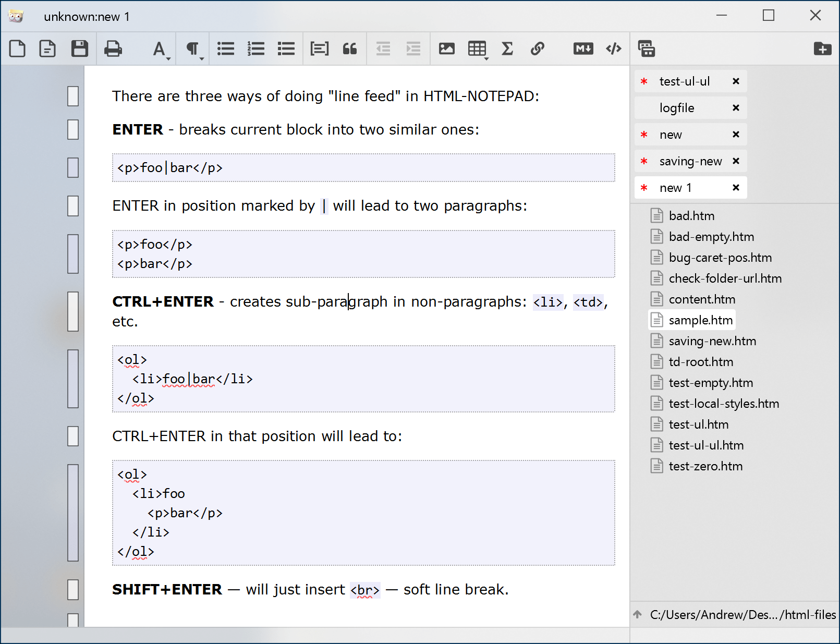Create a bulleted list
This screenshot has height=644, width=840.
coord(226,48)
